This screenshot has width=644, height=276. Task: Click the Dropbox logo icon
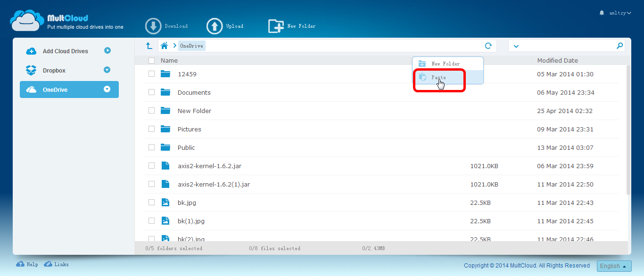(31, 70)
